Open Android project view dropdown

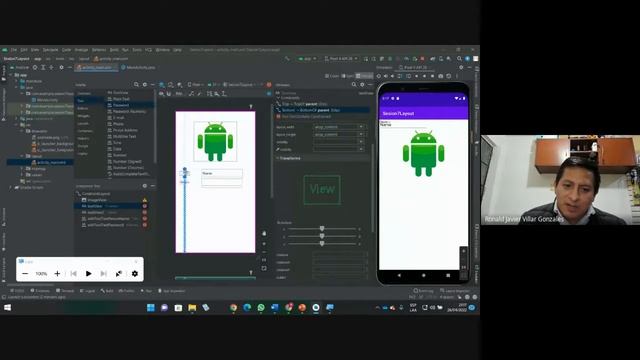[x=21, y=67]
